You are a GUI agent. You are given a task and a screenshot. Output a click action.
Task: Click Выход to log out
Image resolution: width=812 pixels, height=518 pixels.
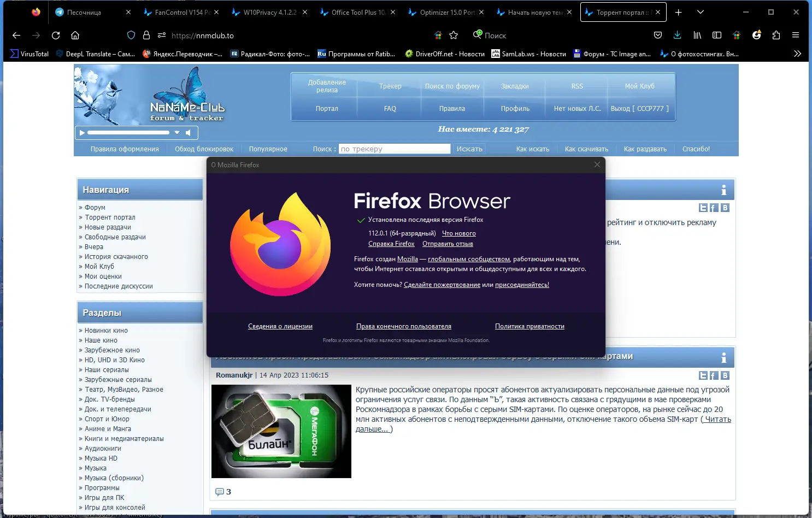click(x=639, y=109)
